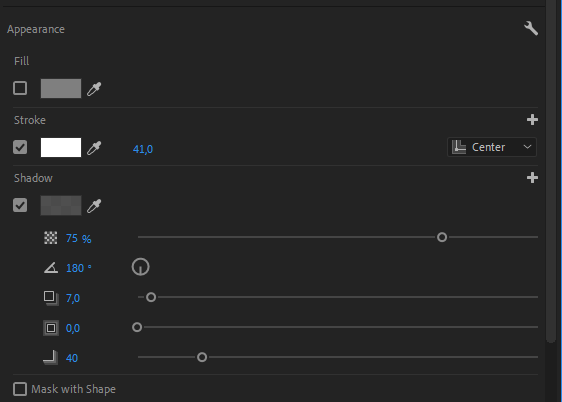
Task: Open the white Stroke color swatch
Action: pyautogui.click(x=61, y=147)
